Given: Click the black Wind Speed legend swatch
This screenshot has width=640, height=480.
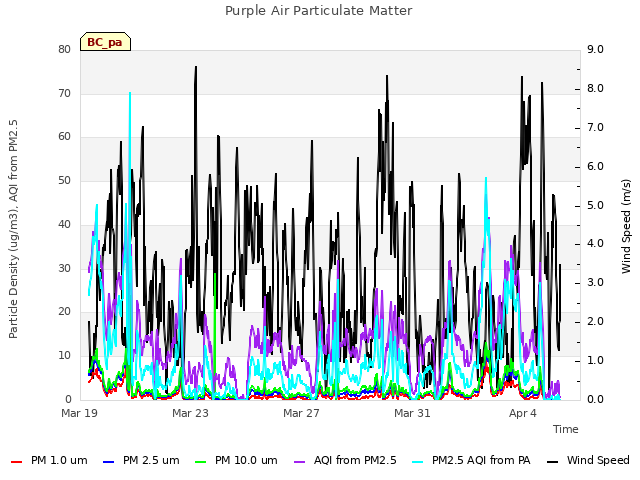Looking at the screenshot, I should 552,462.
